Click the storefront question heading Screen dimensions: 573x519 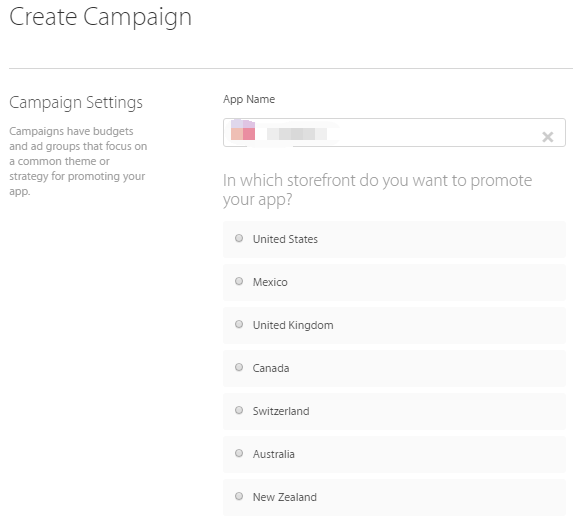click(377, 190)
